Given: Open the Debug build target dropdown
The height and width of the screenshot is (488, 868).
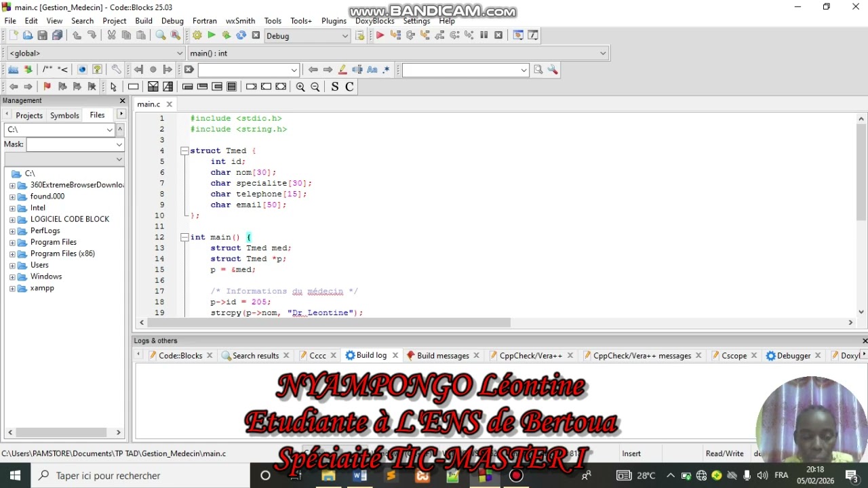Looking at the screenshot, I should [307, 36].
